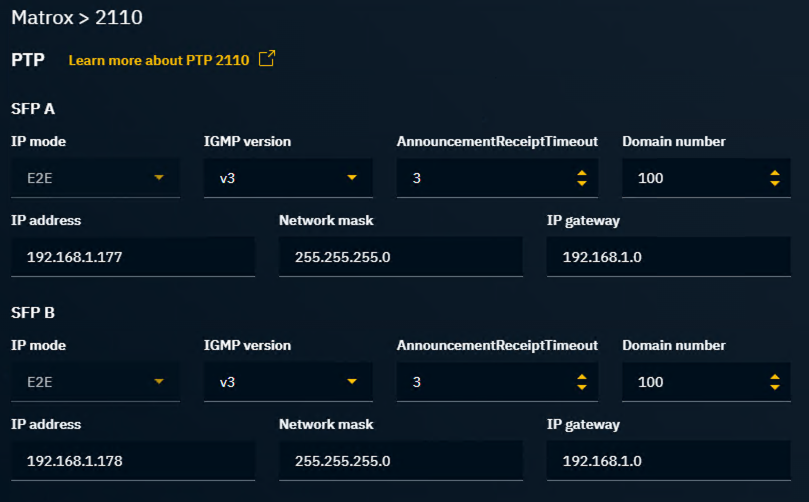The width and height of the screenshot is (809, 502).
Task: Increase SFP A Domain number with up arrow
Action: [x=774, y=173]
